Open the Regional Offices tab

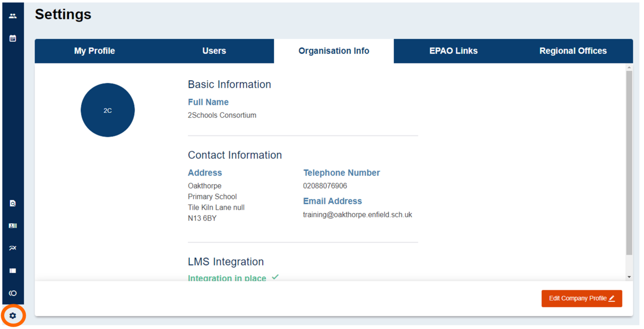pyautogui.click(x=572, y=51)
